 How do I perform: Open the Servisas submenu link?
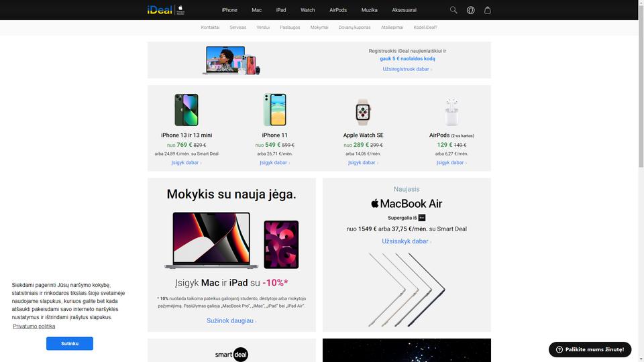(237, 27)
